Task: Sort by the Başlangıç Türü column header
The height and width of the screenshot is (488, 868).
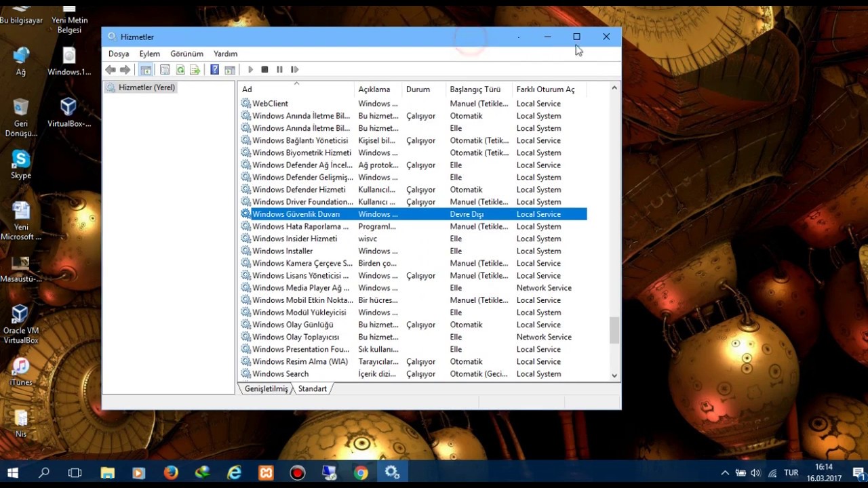Action: 479,89
